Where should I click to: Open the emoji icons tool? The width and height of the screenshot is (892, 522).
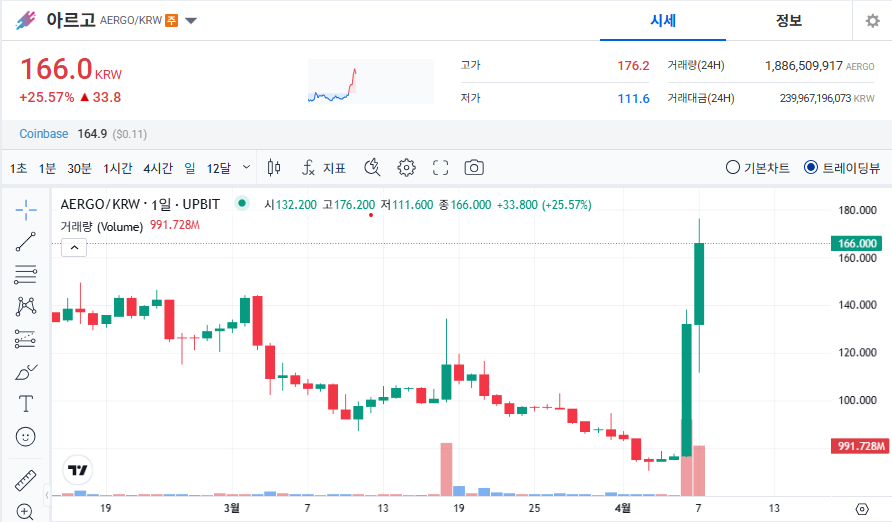pos(26,437)
